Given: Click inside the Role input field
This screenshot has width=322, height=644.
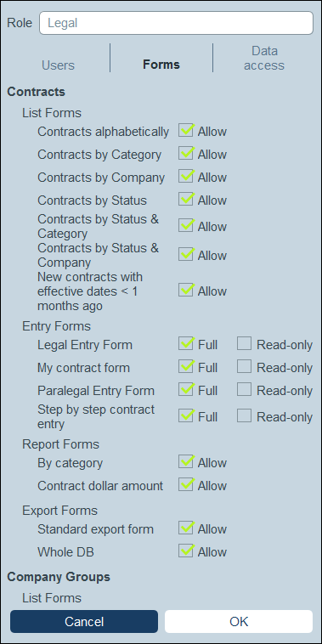Looking at the screenshot, I should (x=176, y=23).
